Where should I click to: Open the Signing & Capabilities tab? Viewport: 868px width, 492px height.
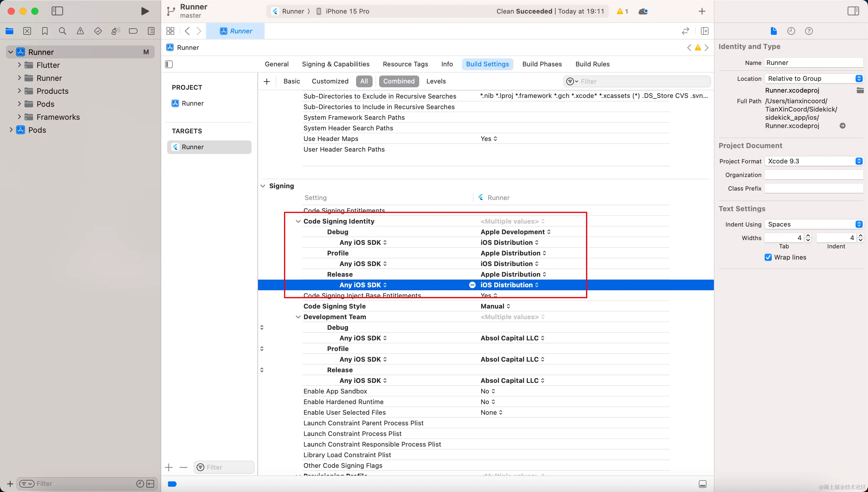335,64
